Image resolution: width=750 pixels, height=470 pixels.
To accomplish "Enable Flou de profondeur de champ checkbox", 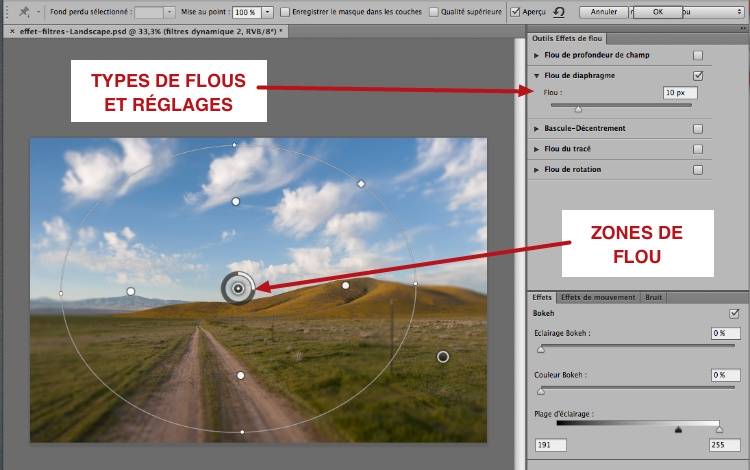I will 698,55.
